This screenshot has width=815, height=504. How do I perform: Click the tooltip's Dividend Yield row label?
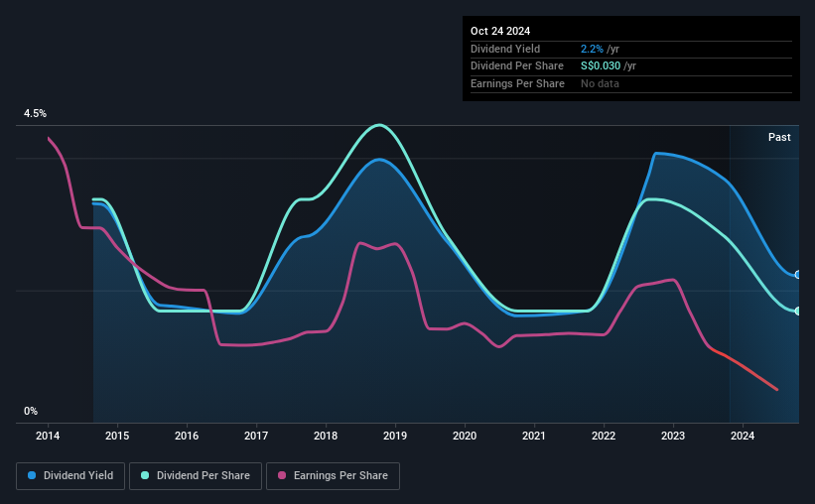click(505, 49)
